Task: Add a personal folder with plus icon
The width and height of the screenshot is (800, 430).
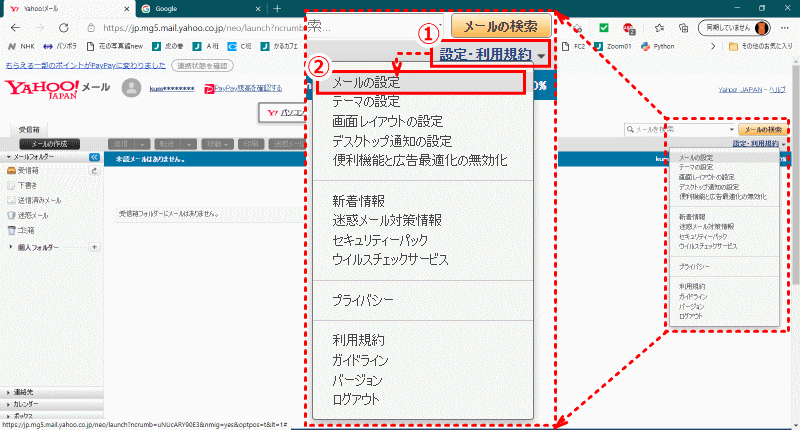Action: 94,247
